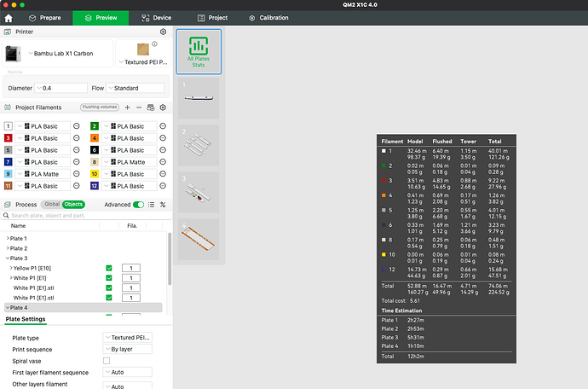Uncheck printable for Yellow P1 [E10]

pos(109,268)
